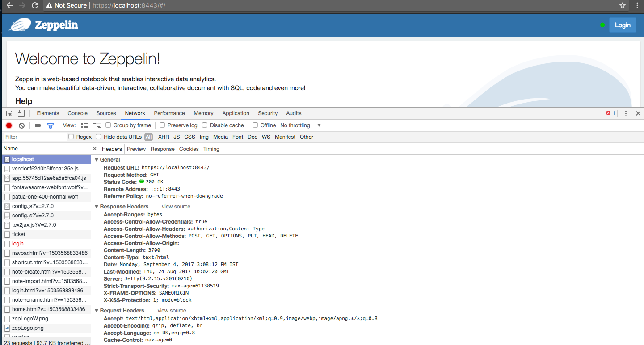Reload the page with refresh icon
Image resolution: width=644 pixels, height=345 pixels.
click(x=35, y=6)
